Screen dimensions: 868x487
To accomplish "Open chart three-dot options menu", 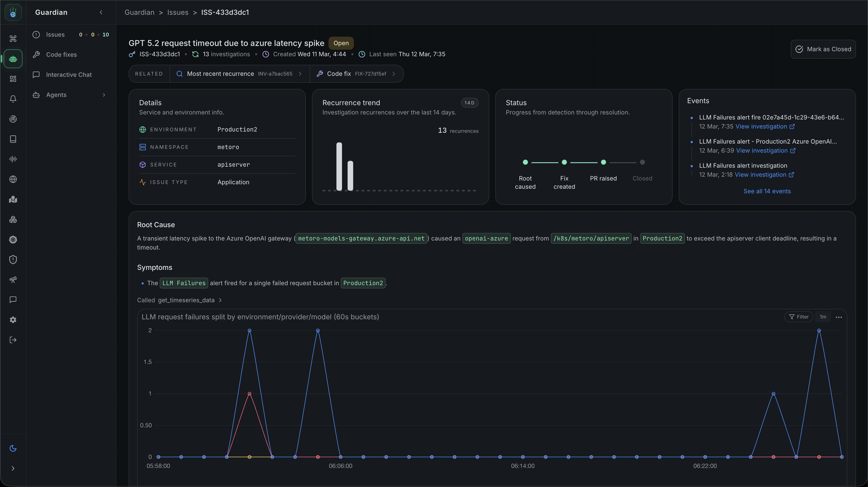I will [839, 317].
